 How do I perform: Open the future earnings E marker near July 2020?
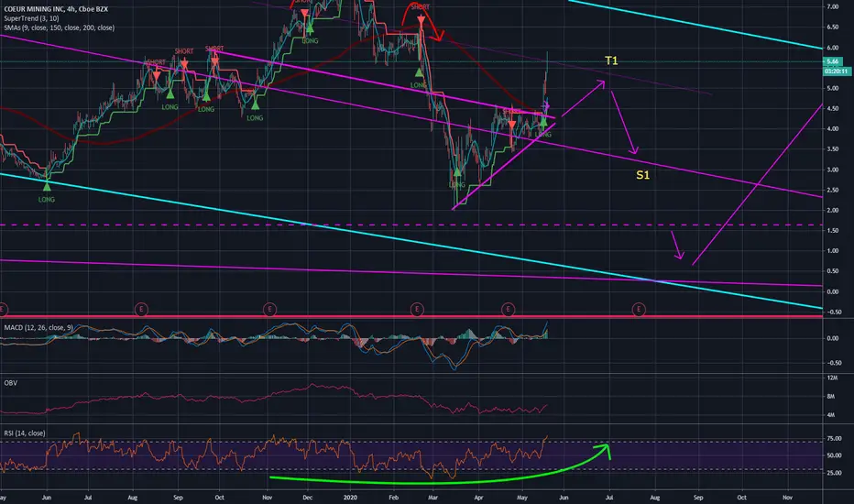[639, 310]
